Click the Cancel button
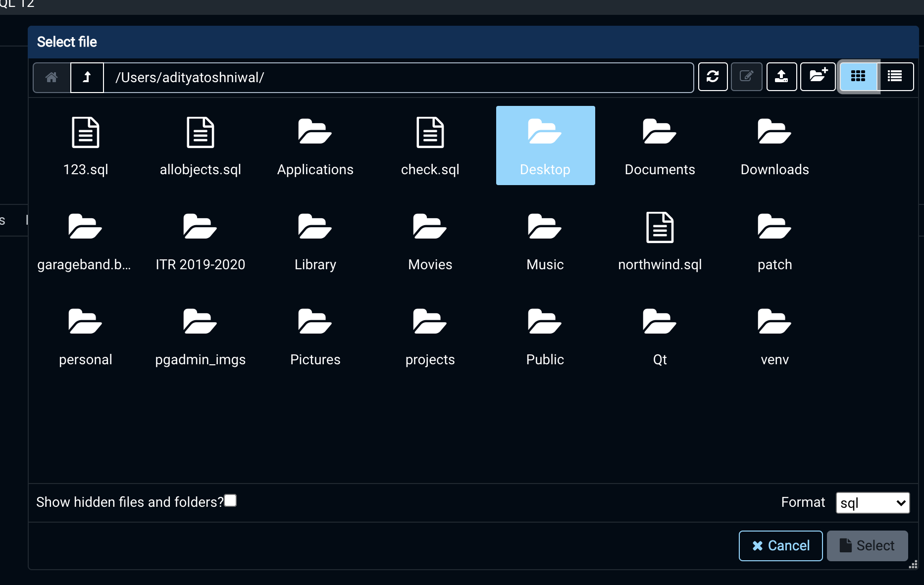Image resolution: width=924 pixels, height=585 pixels. 780,545
